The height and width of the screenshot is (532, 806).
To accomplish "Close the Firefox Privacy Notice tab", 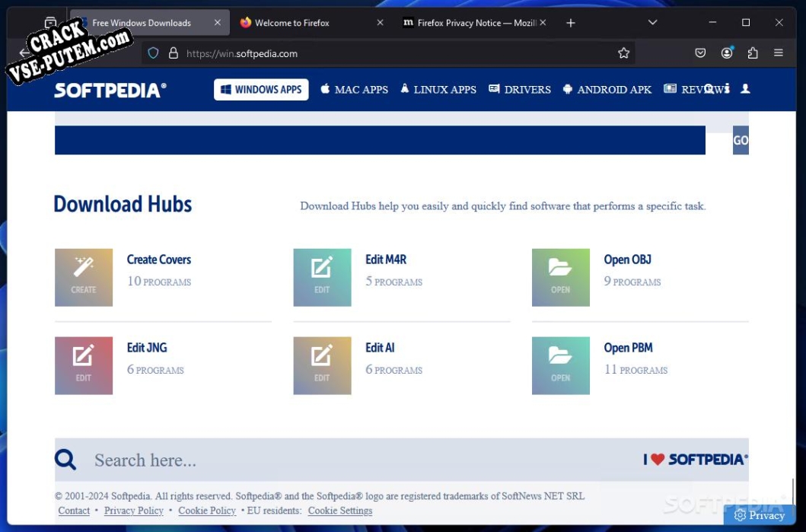I will pyautogui.click(x=543, y=23).
